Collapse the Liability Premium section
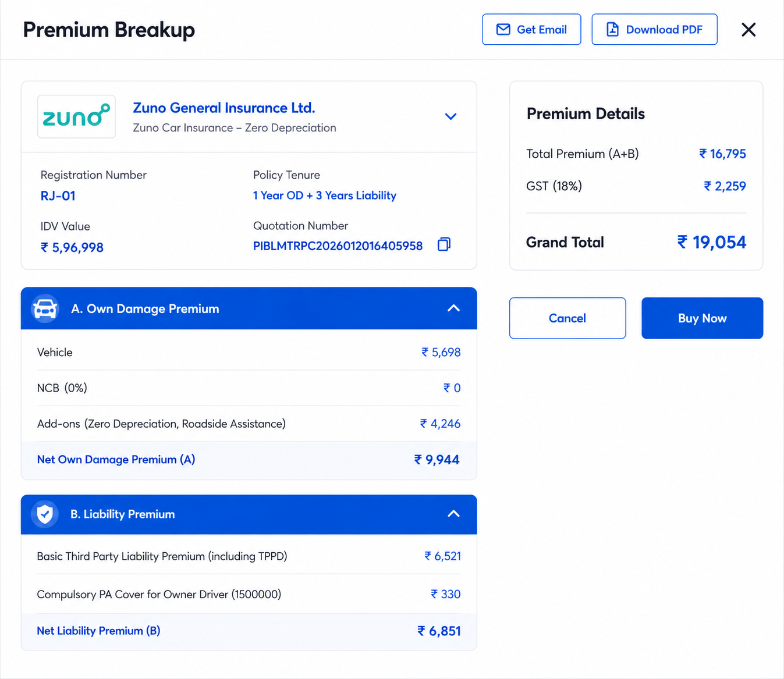Viewport: 784px width, 679px height. pyautogui.click(x=453, y=514)
